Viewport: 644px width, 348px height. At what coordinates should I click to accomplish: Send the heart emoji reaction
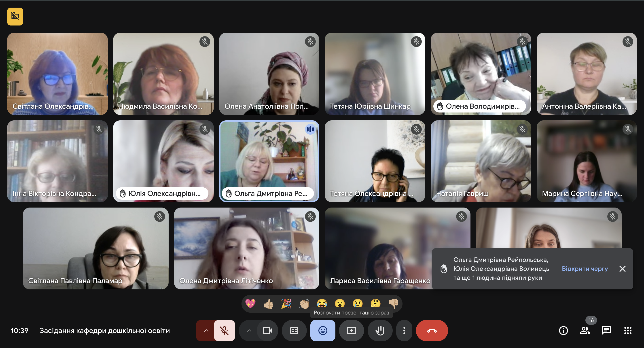point(250,303)
